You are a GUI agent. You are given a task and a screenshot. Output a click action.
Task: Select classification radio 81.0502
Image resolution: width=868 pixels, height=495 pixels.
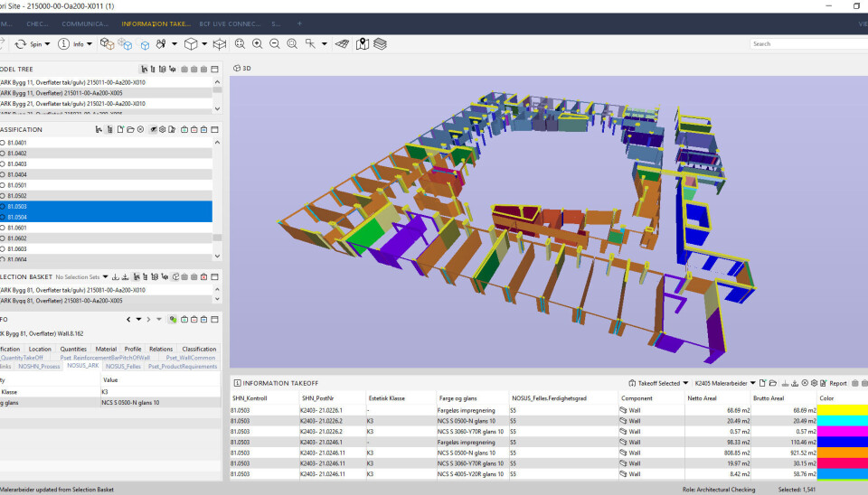(x=2, y=196)
